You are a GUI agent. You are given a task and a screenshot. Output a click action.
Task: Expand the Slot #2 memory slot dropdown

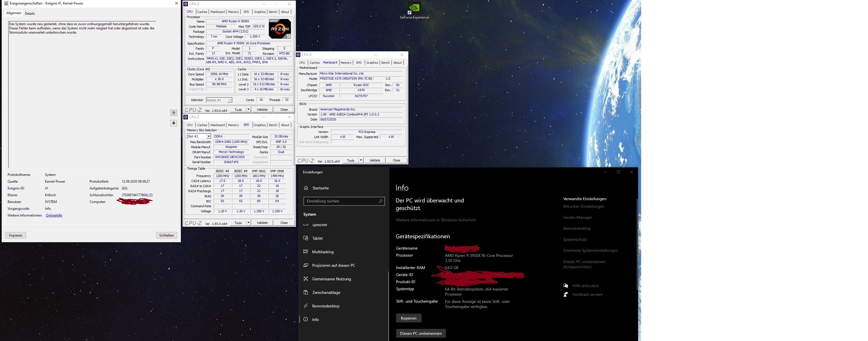click(209, 136)
